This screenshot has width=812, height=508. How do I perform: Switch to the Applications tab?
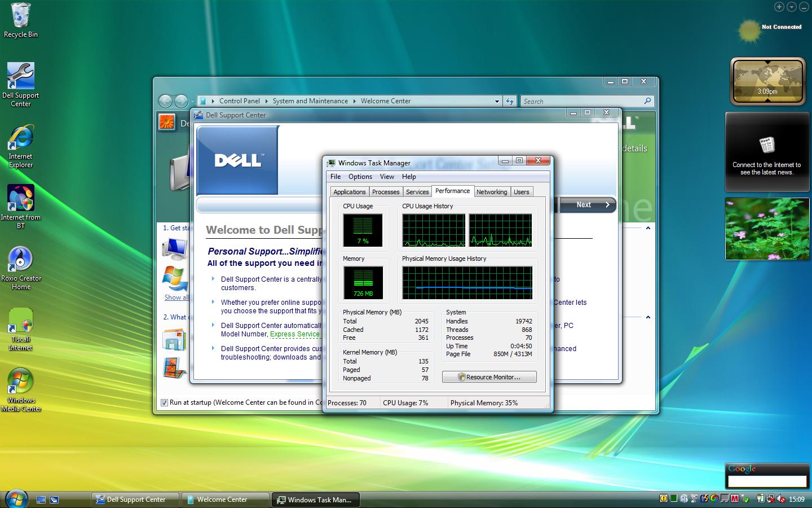pos(350,192)
